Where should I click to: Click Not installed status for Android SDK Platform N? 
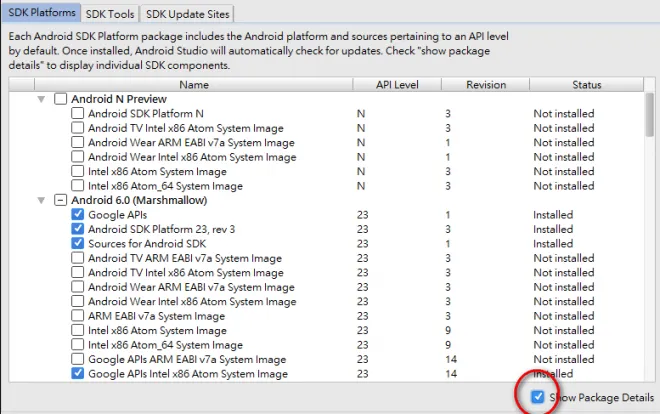click(564, 114)
